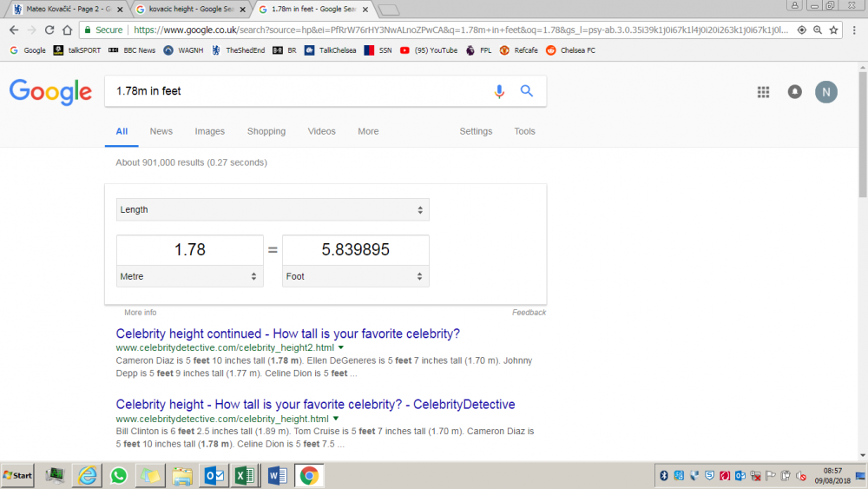This screenshot has height=489, width=868.
Task: Open the WAGNH bookmark
Action: (x=183, y=50)
